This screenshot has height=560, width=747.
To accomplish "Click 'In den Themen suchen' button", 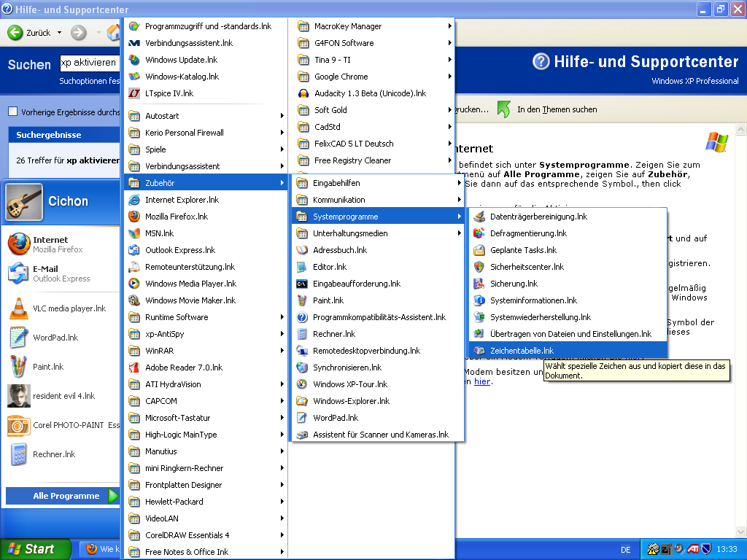I will (547, 109).
